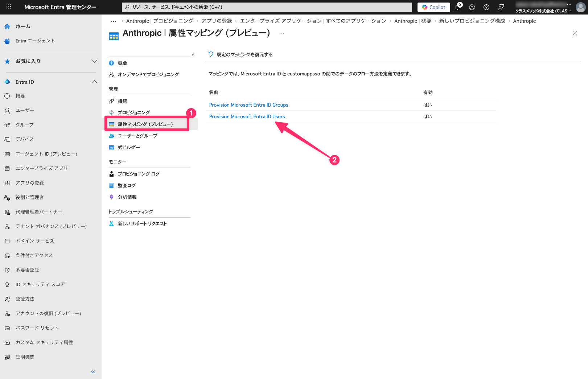Collapse the left navigation sidebar

[x=93, y=372]
